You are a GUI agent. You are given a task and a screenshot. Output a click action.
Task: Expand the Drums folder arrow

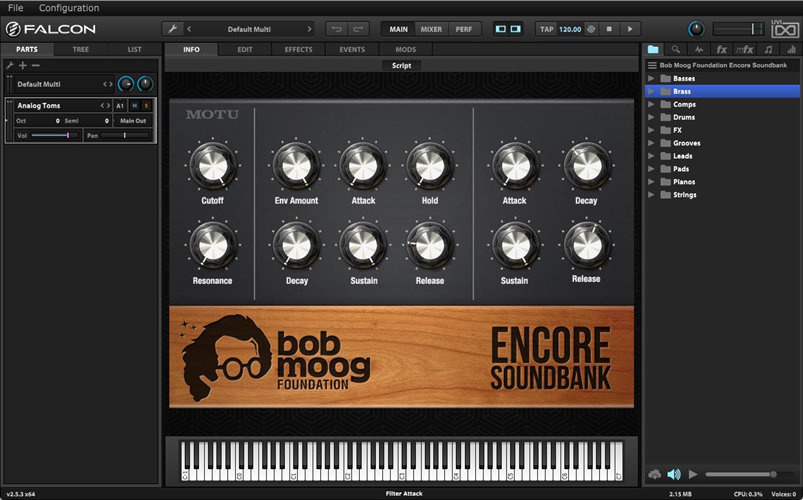pos(651,117)
